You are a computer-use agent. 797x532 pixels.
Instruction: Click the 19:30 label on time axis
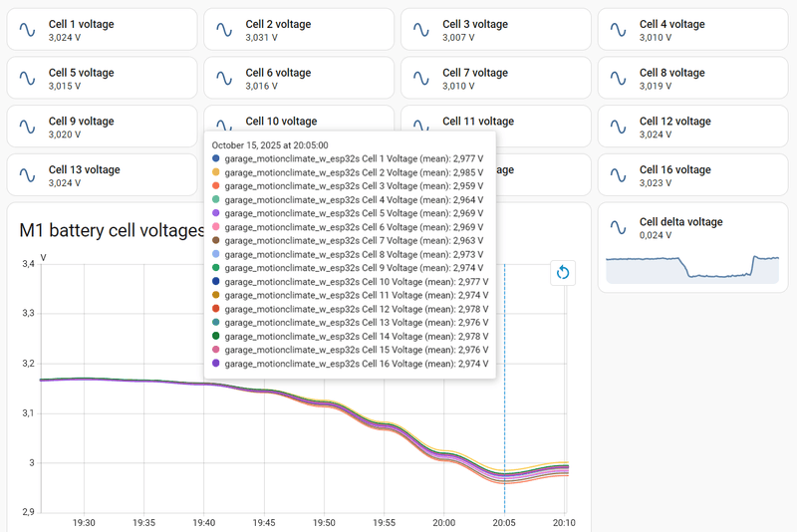(84, 522)
